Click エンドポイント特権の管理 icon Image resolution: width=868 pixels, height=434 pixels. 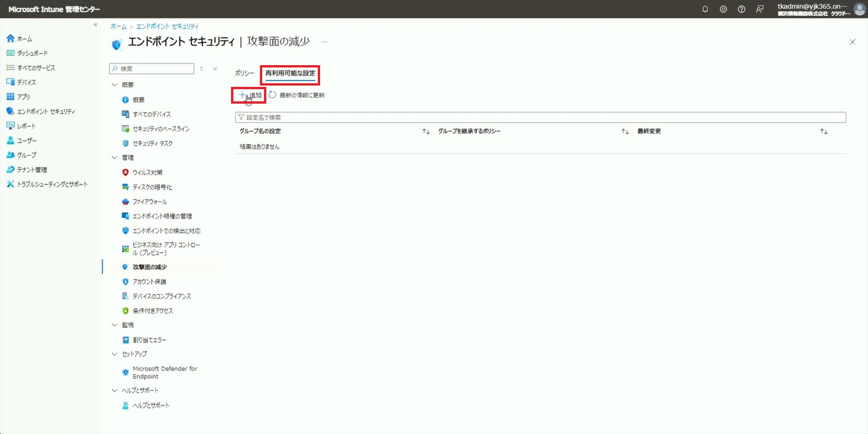pyautogui.click(x=125, y=216)
